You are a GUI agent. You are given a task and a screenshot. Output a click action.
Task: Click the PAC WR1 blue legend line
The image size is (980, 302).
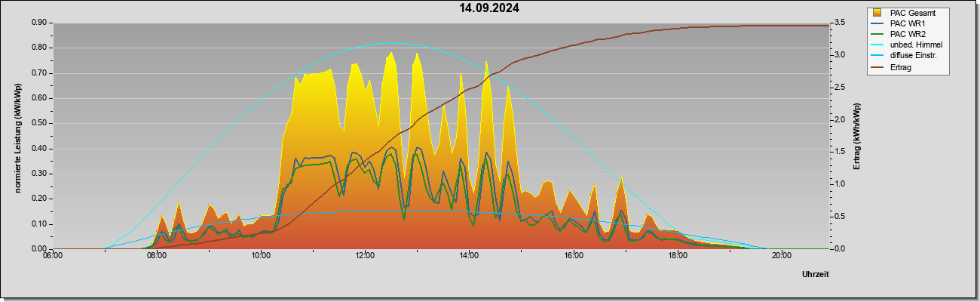(877, 23)
